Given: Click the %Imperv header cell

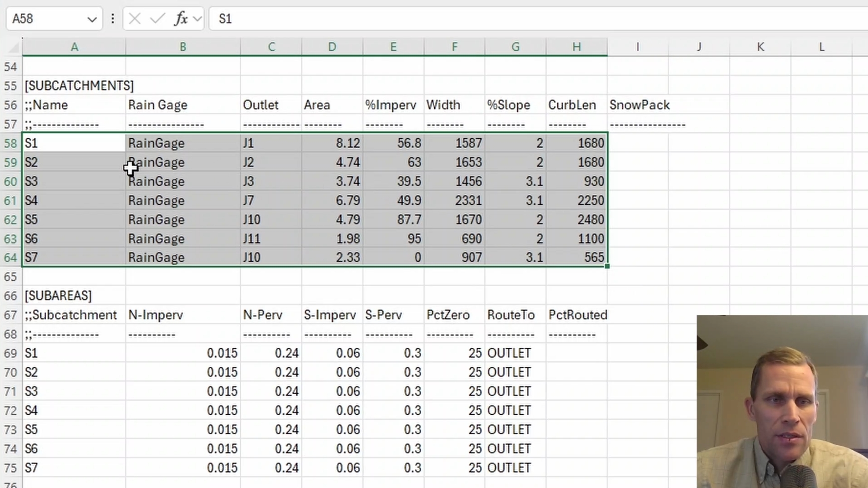Looking at the screenshot, I should (x=393, y=105).
